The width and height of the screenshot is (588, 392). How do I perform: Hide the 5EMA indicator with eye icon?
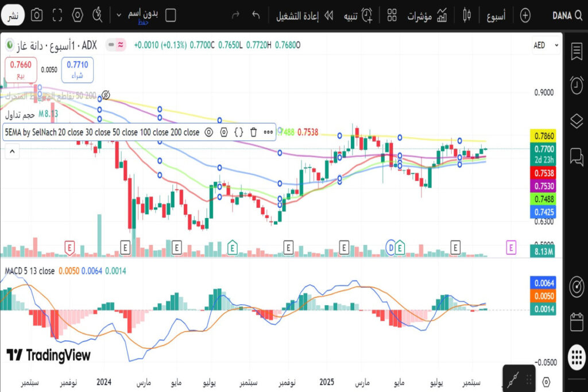click(209, 132)
